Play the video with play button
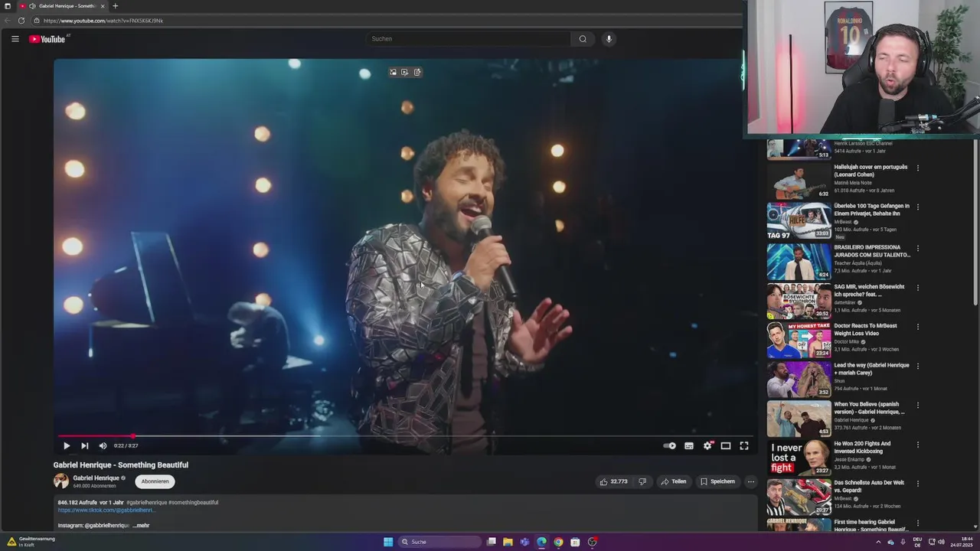The width and height of the screenshot is (980, 551). [x=67, y=445]
